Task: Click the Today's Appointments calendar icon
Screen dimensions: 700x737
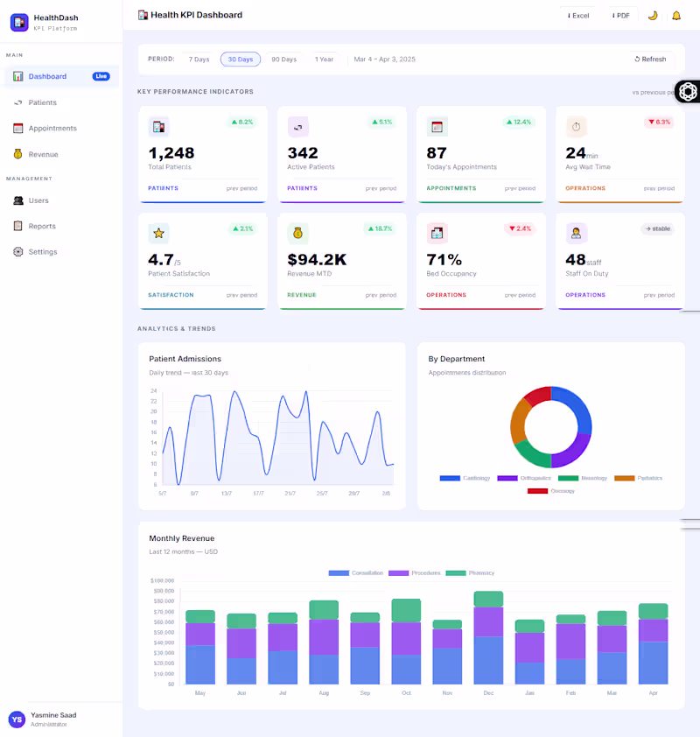Action: [x=437, y=127]
